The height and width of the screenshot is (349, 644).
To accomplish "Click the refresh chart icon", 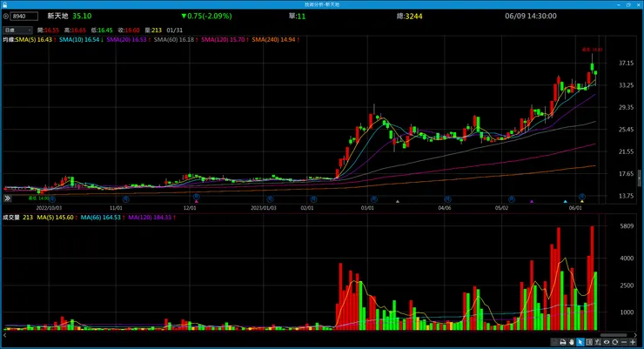I will 614,342.
